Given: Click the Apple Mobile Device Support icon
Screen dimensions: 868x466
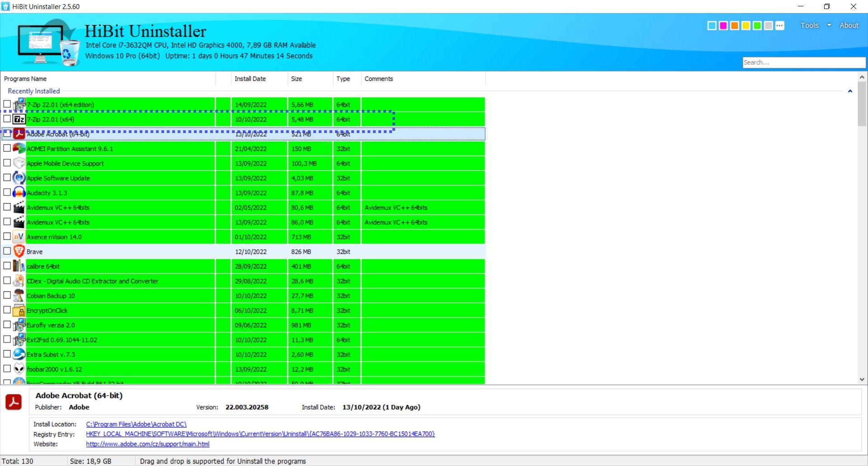Looking at the screenshot, I should coord(19,163).
